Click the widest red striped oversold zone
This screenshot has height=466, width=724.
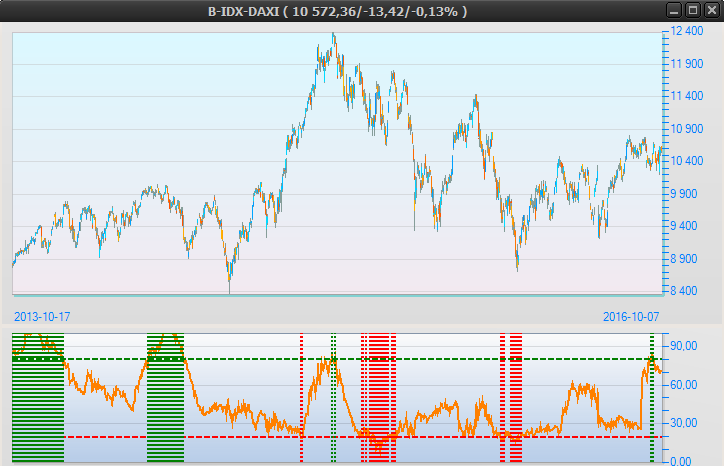click(x=379, y=398)
